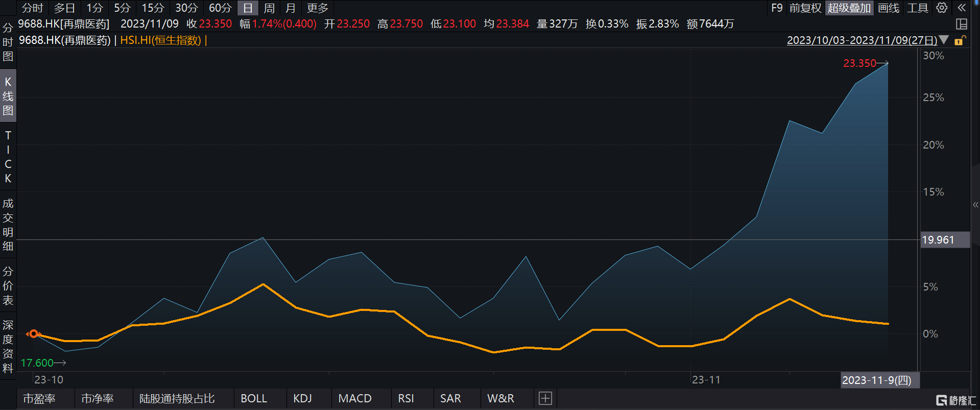Expand right side panel with small chevron

[x=975, y=205]
